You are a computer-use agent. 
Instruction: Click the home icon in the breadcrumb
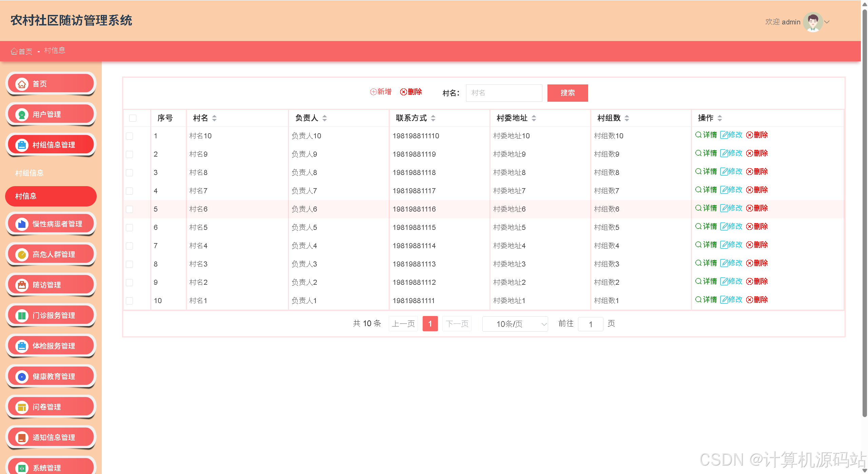point(14,51)
